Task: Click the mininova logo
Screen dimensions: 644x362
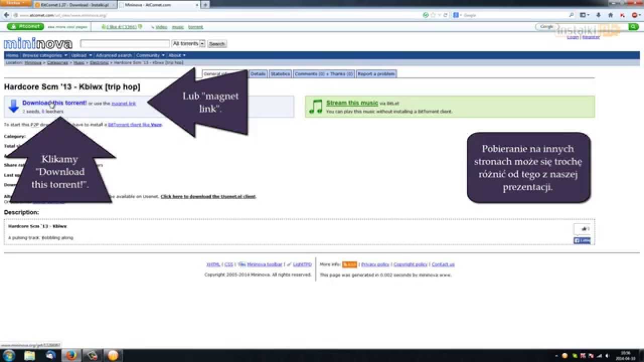Action: click(38, 44)
